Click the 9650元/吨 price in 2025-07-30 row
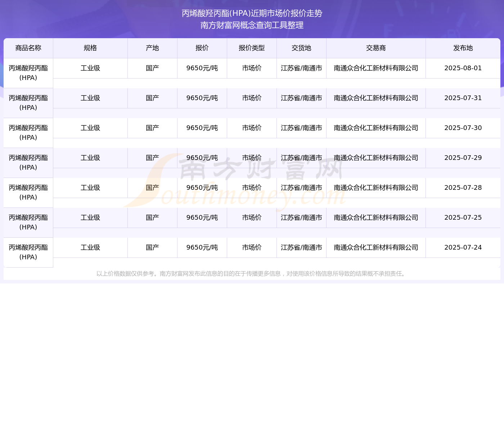This screenshot has width=504, height=434. tap(202, 128)
